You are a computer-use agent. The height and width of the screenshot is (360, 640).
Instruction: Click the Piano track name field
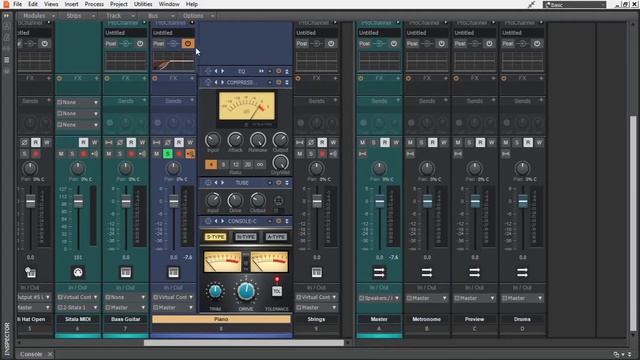pyautogui.click(x=221, y=319)
